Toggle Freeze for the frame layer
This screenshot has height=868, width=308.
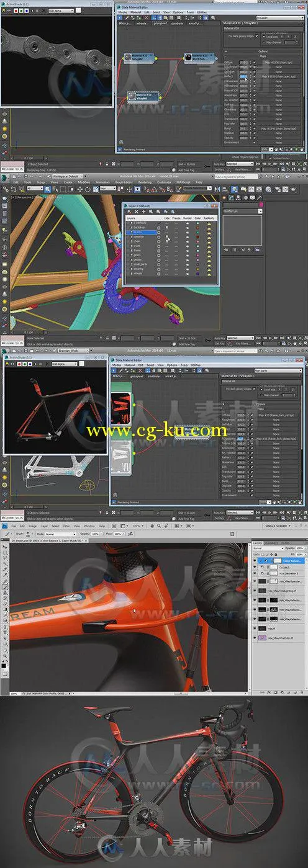(x=176, y=250)
